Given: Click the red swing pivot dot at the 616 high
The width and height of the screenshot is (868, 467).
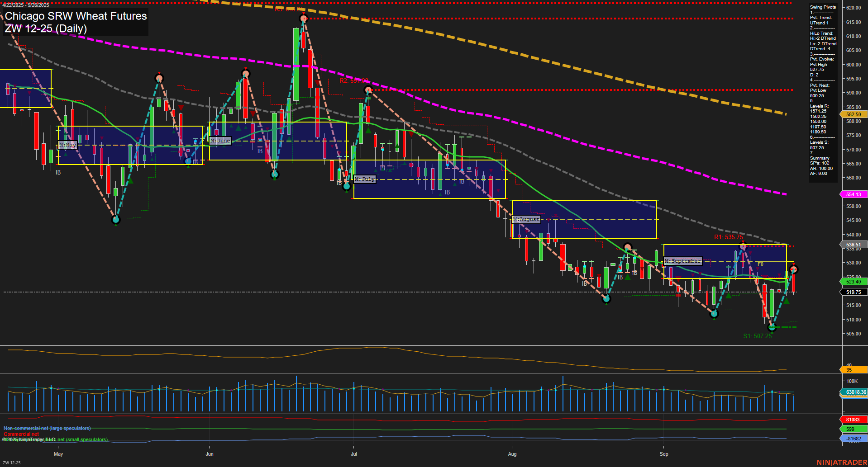Looking at the screenshot, I should click(303, 19).
